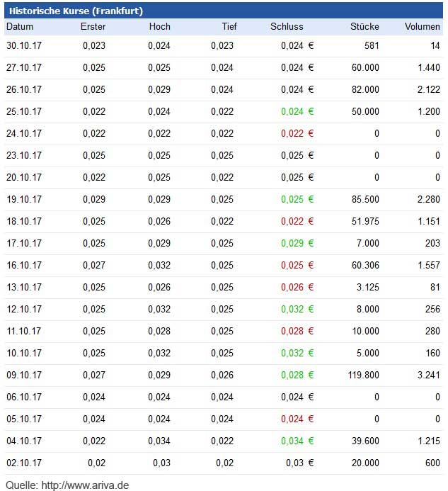Click the 2.122 volume on 26.10.17
Image resolution: width=448 pixels, height=491 pixels.
coord(427,89)
